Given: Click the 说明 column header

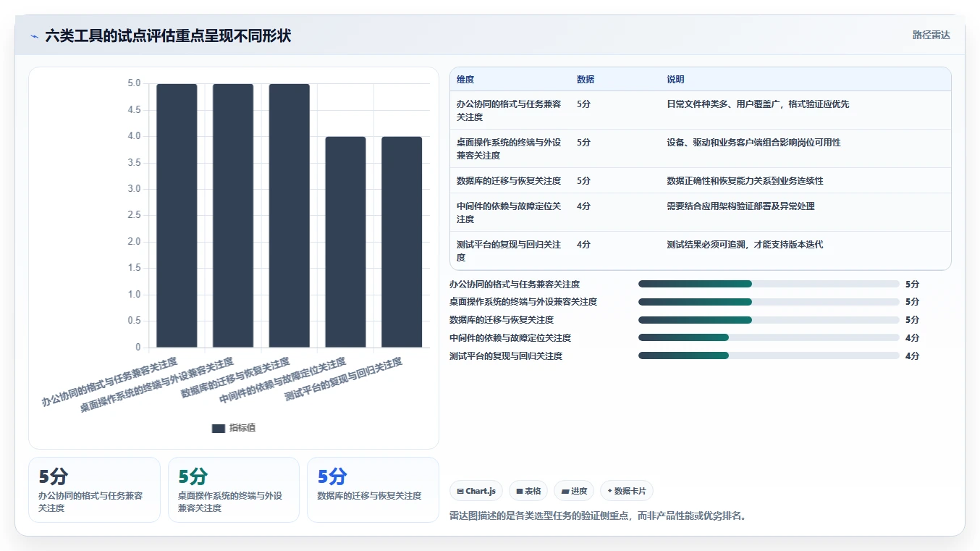Looking at the screenshot, I should click(x=675, y=80).
